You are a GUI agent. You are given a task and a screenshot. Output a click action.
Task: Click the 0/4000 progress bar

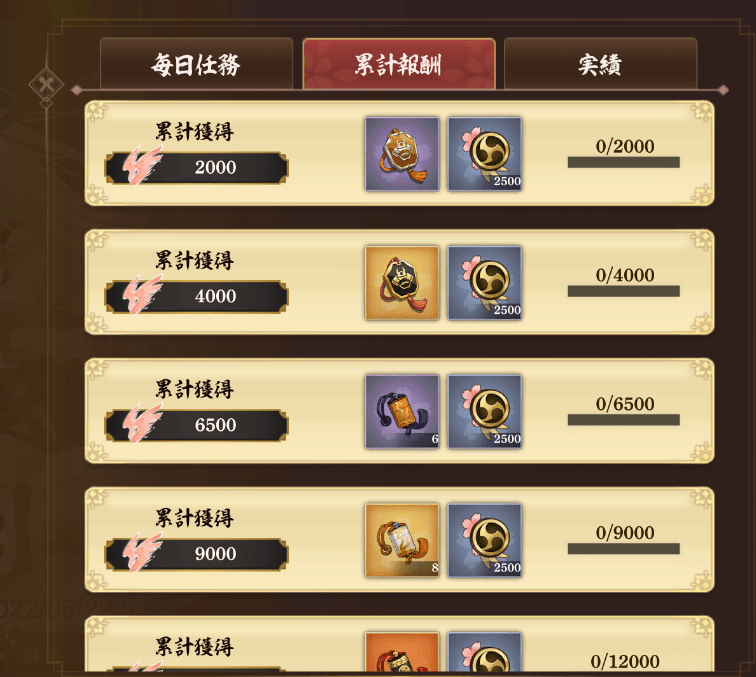624,291
